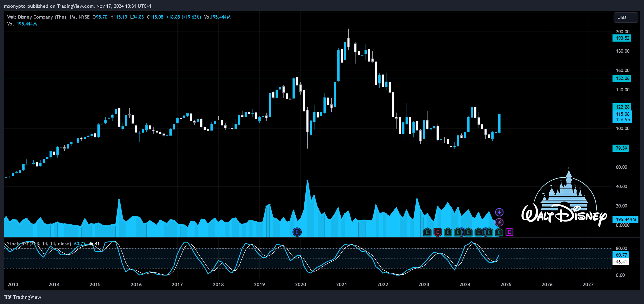Image resolution: width=644 pixels, height=304 pixels.
Task: Click the 2027 label on time axis
Action: click(x=588, y=285)
